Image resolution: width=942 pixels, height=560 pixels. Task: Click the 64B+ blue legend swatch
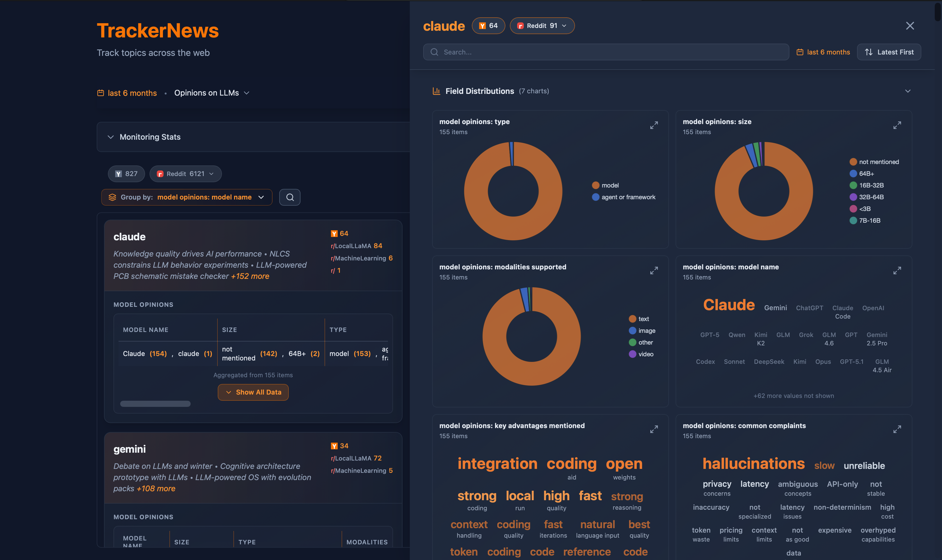pos(853,174)
